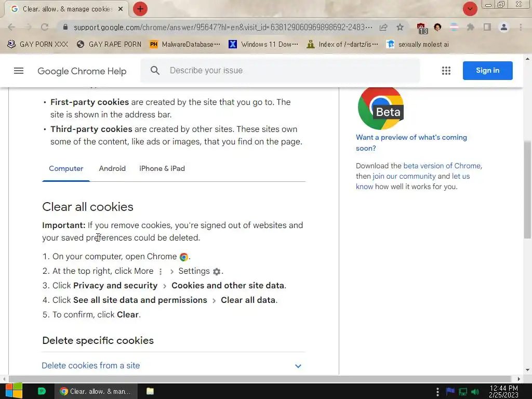Click the horizontal scrollbar at page bottom
Viewport: 532px width, 399px height.
(x=260, y=379)
